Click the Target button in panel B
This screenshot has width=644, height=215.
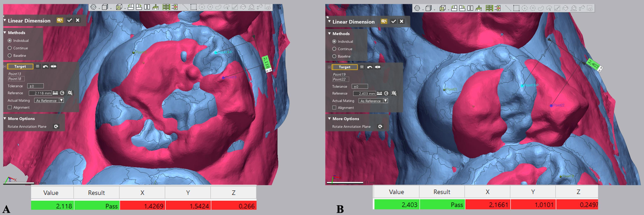[344, 67]
